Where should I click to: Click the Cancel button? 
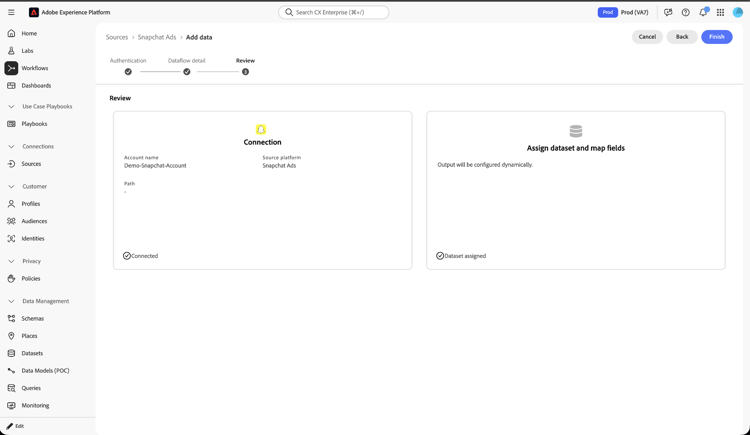pyautogui.click(x=647, y=37)
